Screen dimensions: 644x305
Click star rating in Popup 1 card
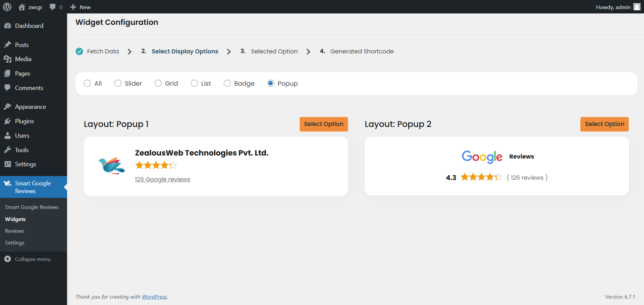click(x=156, y=165)
